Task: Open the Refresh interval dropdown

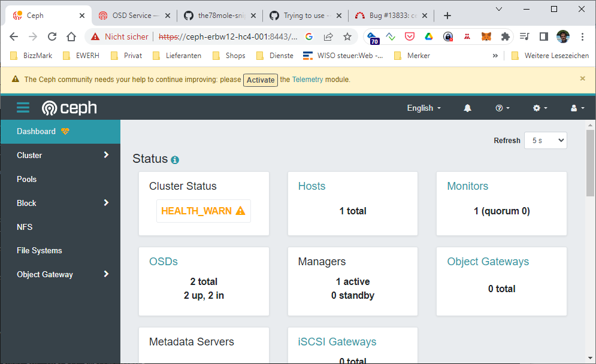Action: pyautogui.click(x=546, y=141)
